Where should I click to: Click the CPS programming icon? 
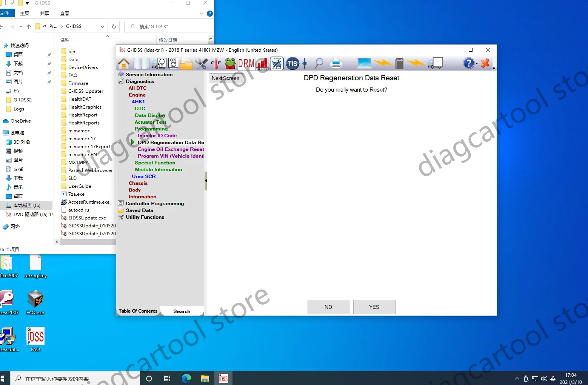(x=173, y=63)
